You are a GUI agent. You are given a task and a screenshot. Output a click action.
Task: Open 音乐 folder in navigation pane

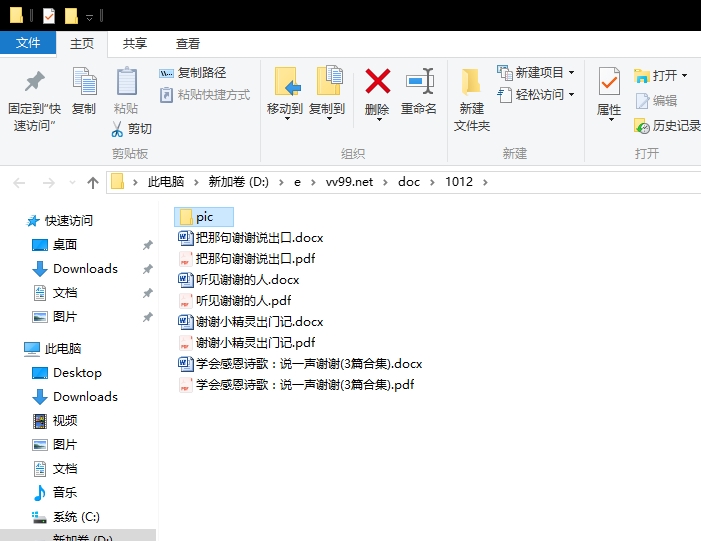55,492
